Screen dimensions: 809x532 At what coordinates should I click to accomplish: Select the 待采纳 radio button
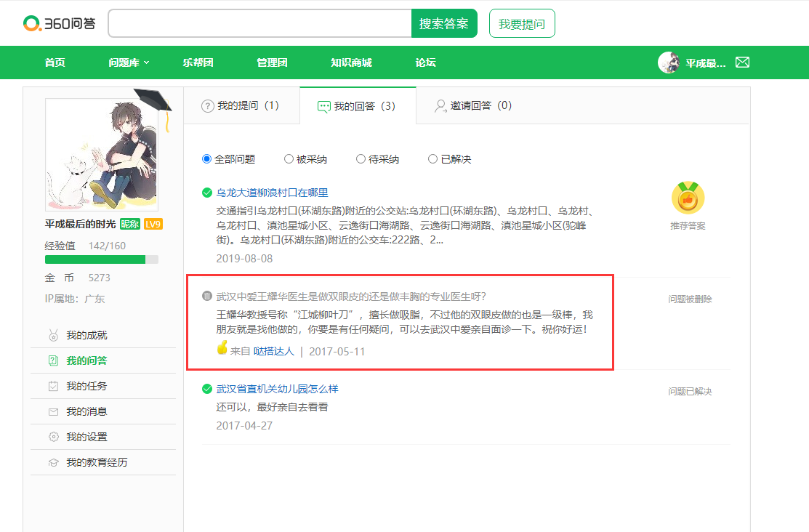point(361,159)
